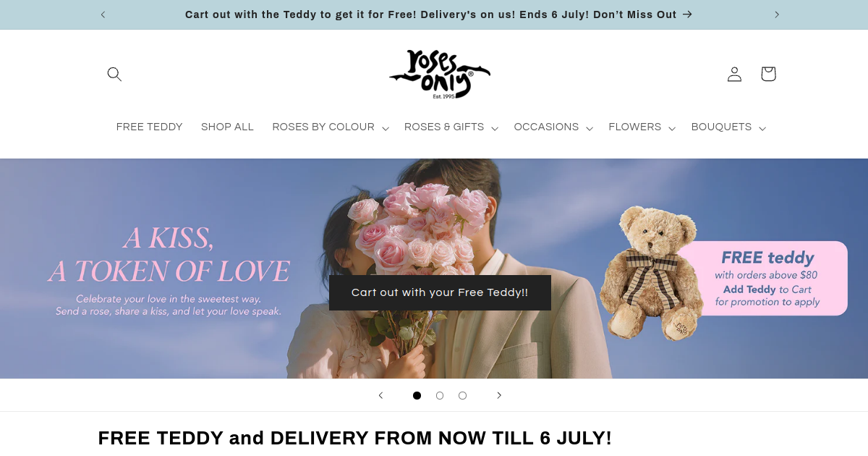Open the Free Teddy menu item
868x456 pixels.
[x=150, y=127]
